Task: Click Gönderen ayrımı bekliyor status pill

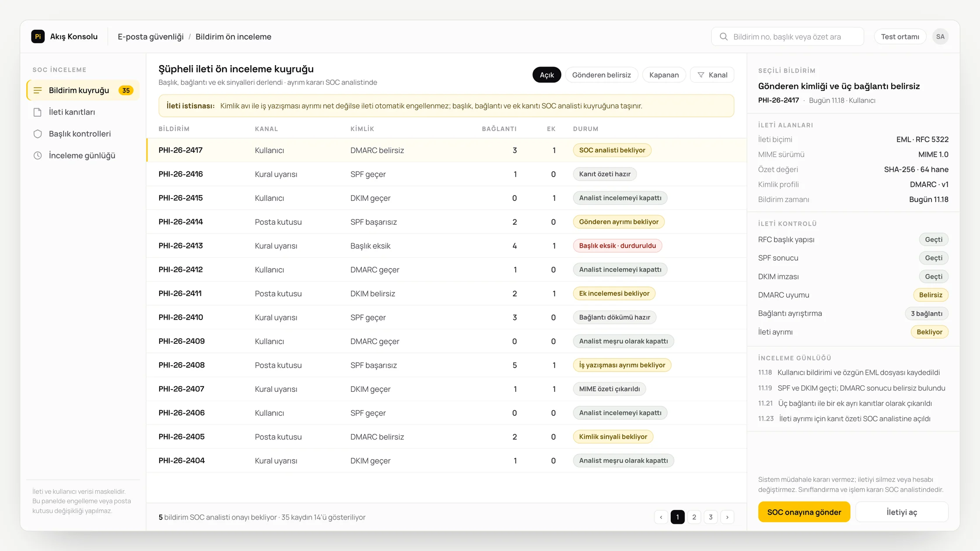Action: [619, 222]
